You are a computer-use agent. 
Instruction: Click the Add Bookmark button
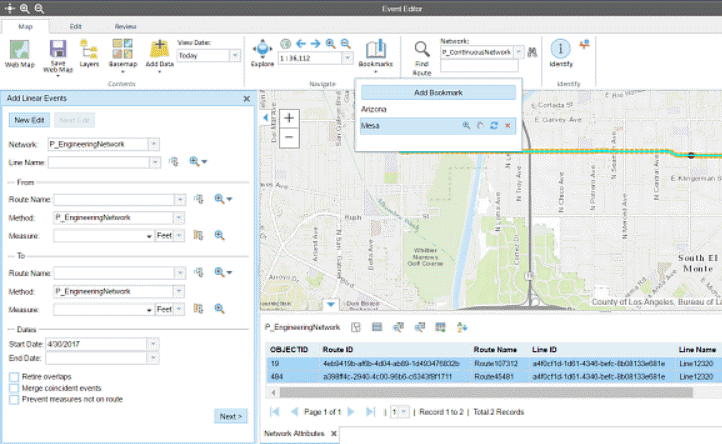(438, 92)
